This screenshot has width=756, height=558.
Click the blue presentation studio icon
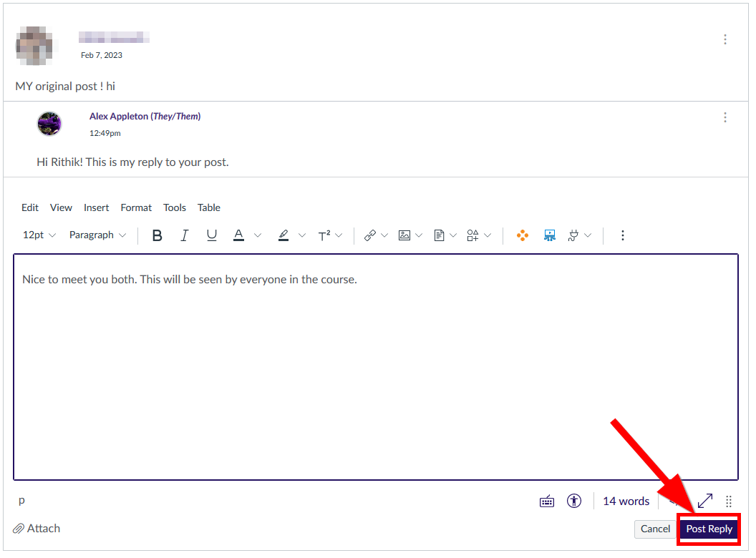pyautogui.click(x=550, y=235)
